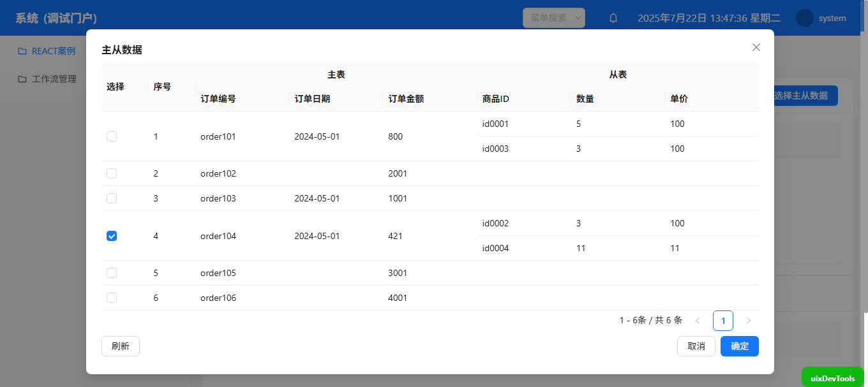The image size is (868, 387).
Task: Tick the checkbox for order105
Action: point(112,273)
